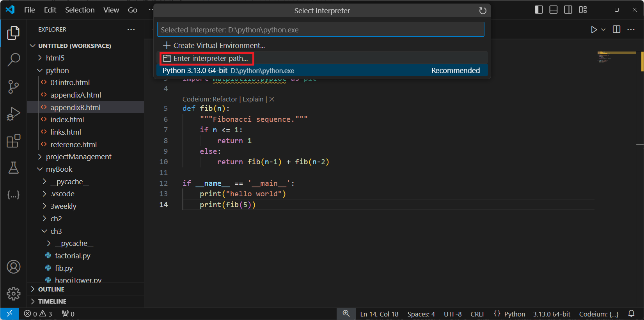Open the Search view in activity bar
The width and height of the screenshot is (644, 320).
[14, 60]
